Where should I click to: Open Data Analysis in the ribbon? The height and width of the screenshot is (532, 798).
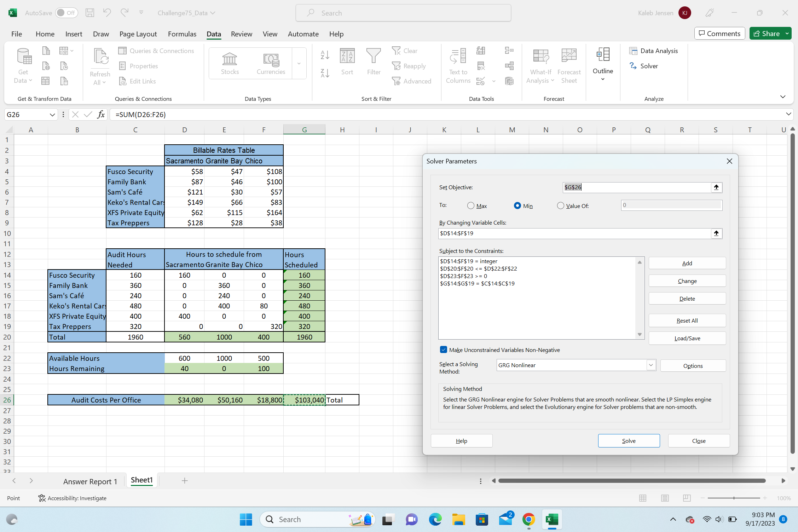pyautogui.click(x=653, y=51)
